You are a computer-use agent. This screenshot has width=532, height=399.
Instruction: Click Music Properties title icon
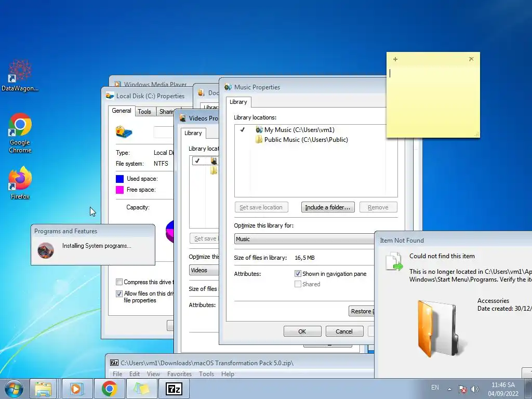[228, 87]
